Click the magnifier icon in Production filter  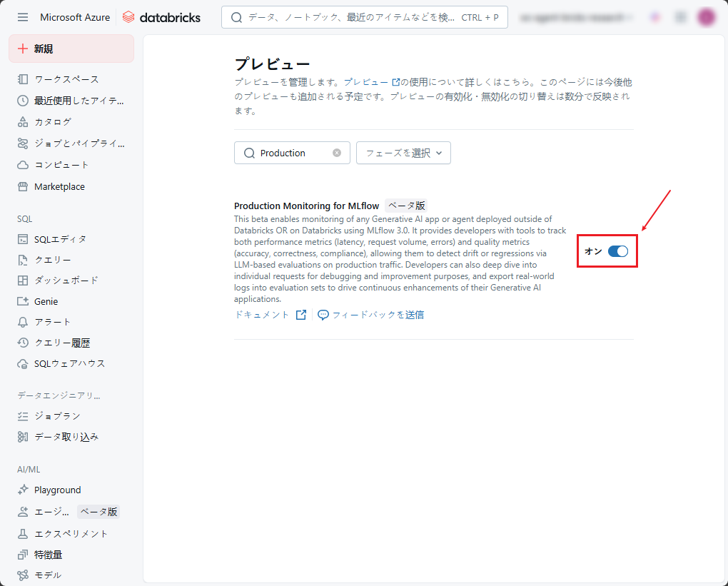[249, 153]
